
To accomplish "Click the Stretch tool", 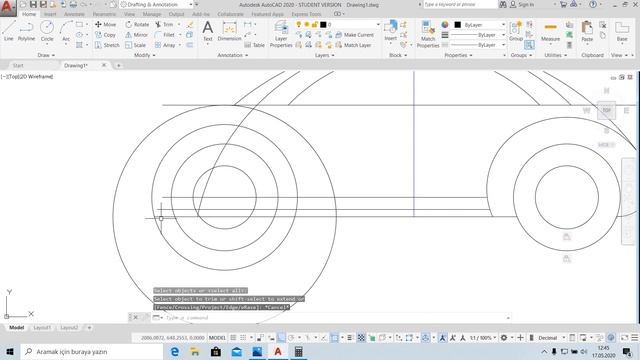I will coord(107,45).
